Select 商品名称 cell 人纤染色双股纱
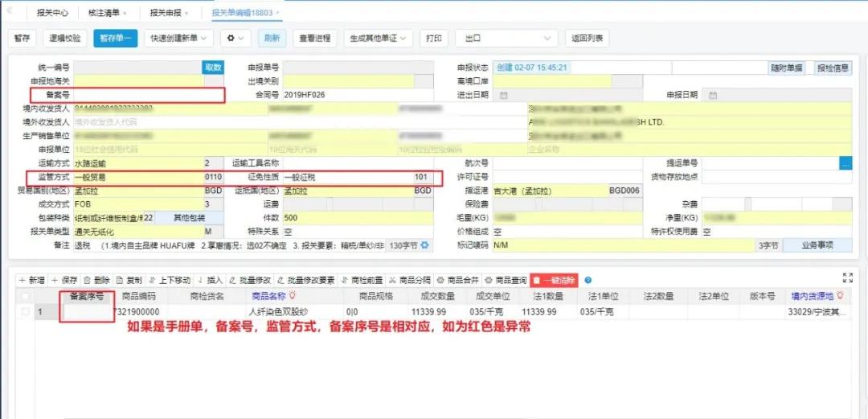868x419 pixels. click(x=295, y=312)
